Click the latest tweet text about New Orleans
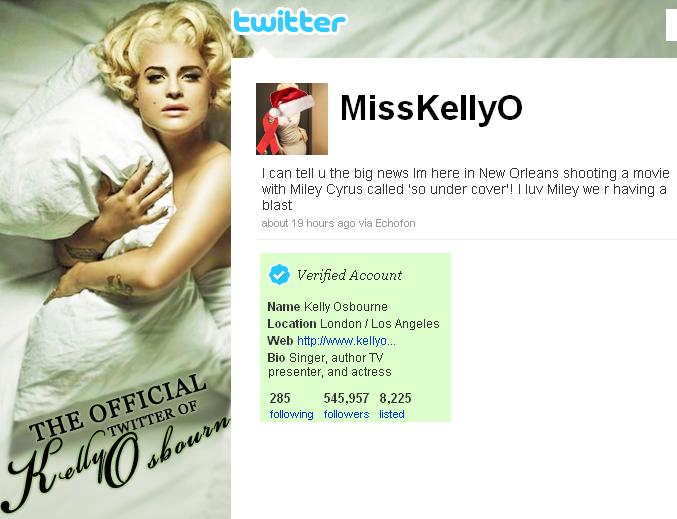 coord(465,189)
